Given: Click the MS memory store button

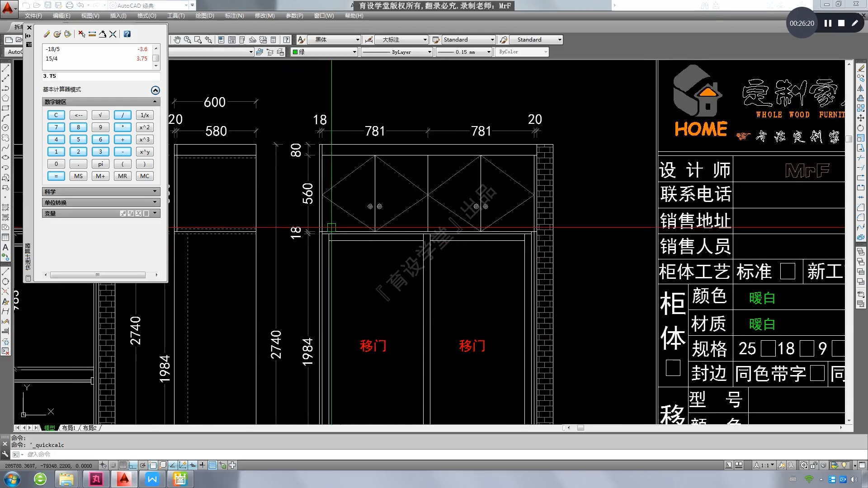Looking at the screenshot, I should (x=78, y=176).
